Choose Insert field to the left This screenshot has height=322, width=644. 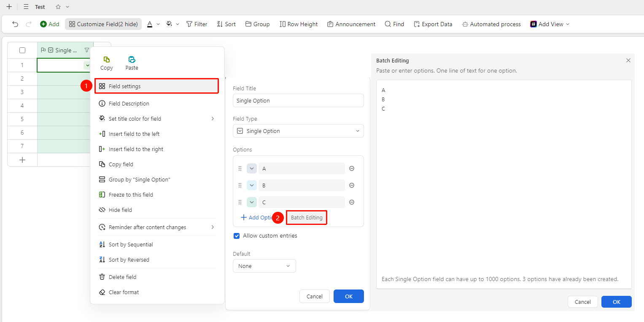(157, 134)
